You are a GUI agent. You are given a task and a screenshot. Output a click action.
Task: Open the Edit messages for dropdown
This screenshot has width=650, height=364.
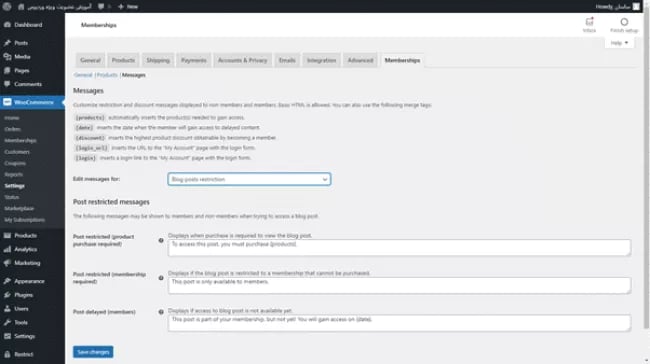point(249,179)
